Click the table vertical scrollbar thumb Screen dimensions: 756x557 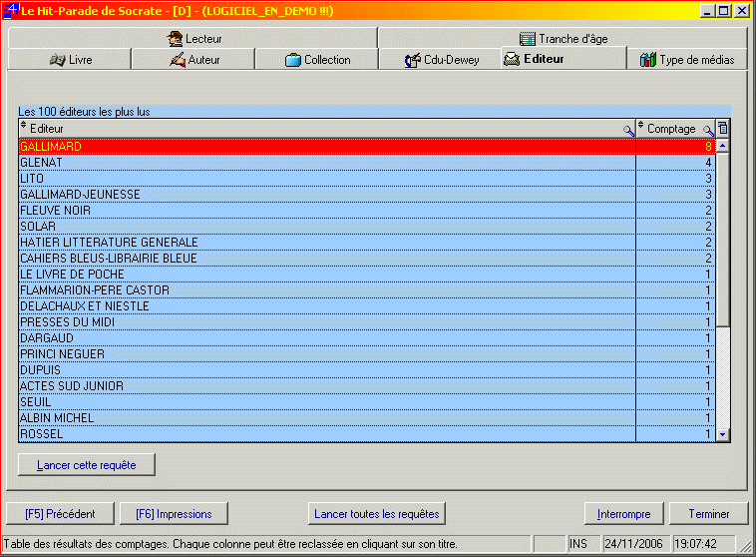click(722, 240)
